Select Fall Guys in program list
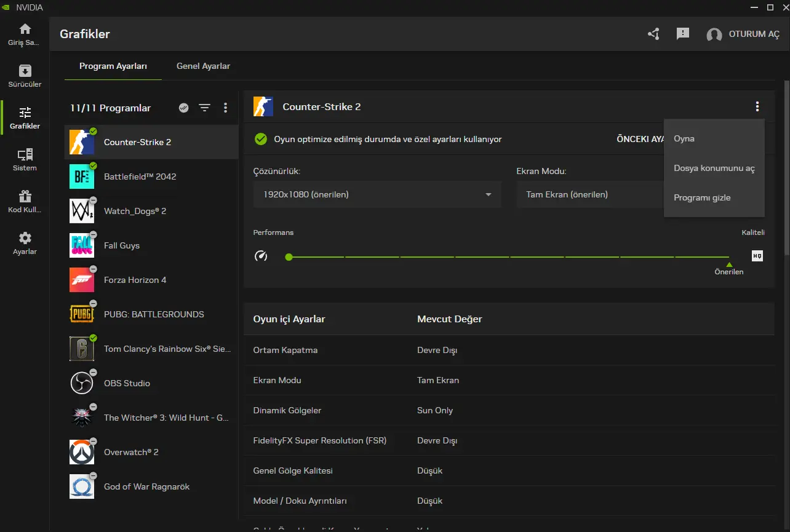The height and width of the screenshot is (532, 790). 151,245
